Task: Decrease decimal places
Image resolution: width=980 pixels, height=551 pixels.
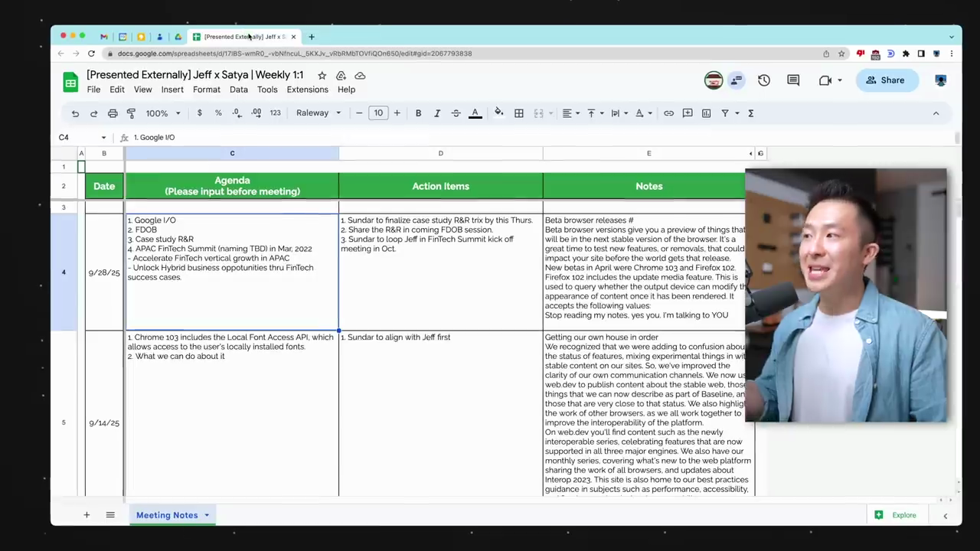Action: [237, 113]
